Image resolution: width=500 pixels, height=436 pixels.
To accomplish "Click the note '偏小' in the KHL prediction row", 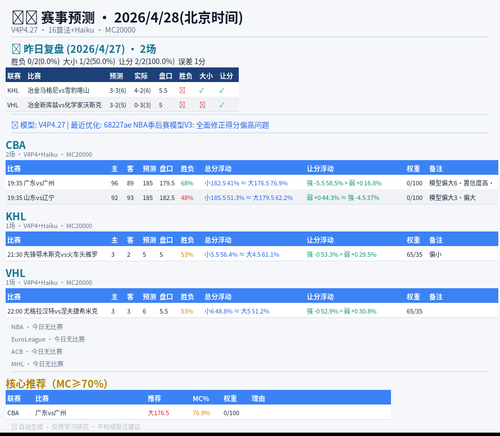I will [x=435, y=255].
